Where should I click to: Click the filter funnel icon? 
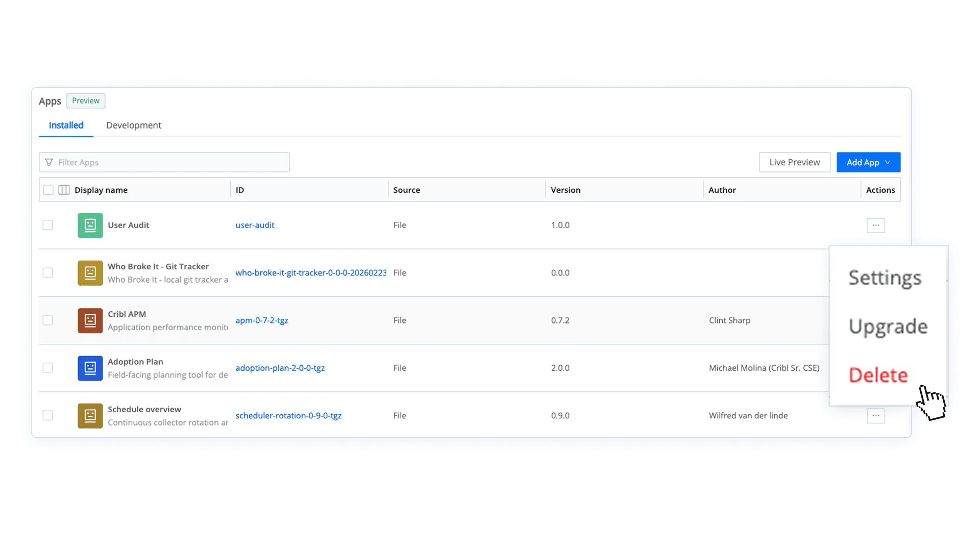[x=49, y=162]
